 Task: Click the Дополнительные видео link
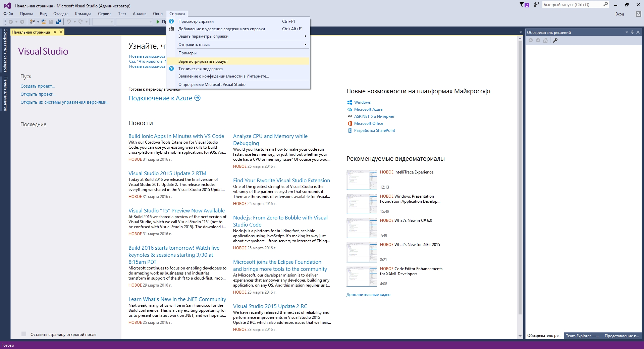(368, 295)
